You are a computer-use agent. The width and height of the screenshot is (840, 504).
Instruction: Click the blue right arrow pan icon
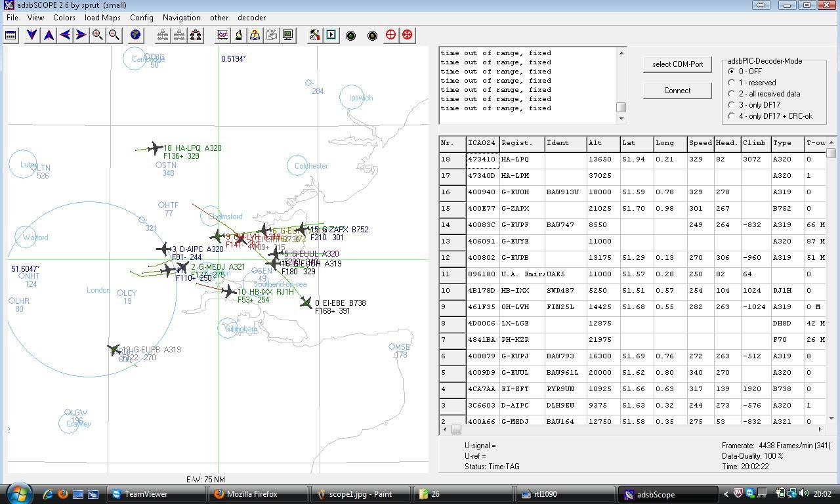pyautogui.click(x=81, y=35)
